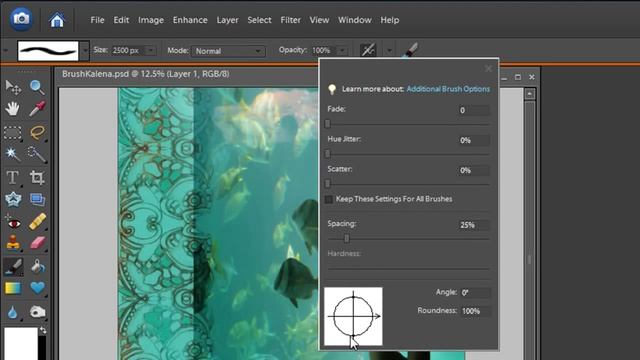Image resolution: width=640 pixels, height=360 pixels.
Task: Close the brush options popup panel
Action: pos(488,69)
